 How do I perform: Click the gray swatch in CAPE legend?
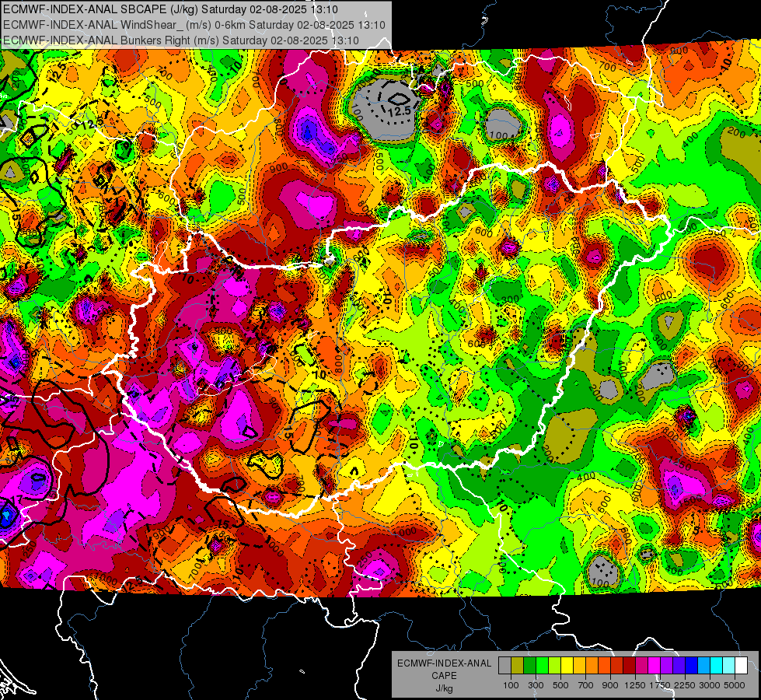[x=504, y=666]
